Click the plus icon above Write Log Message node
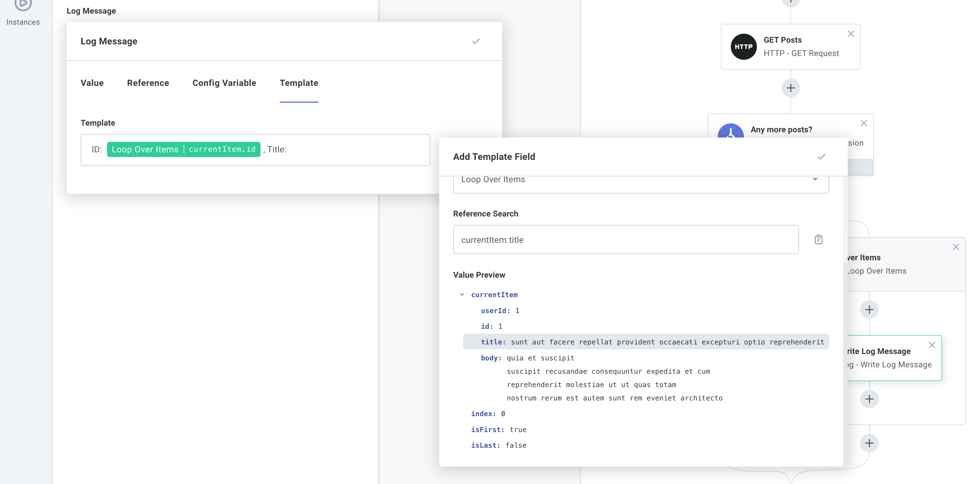Image resolution: width=980 pixels, height=484 pixels. point(869,309)
